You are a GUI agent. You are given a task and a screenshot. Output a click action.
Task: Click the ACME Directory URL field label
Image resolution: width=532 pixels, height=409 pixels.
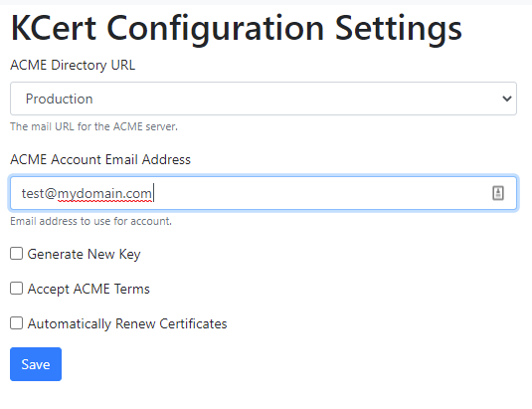click(x=73, y=65)
